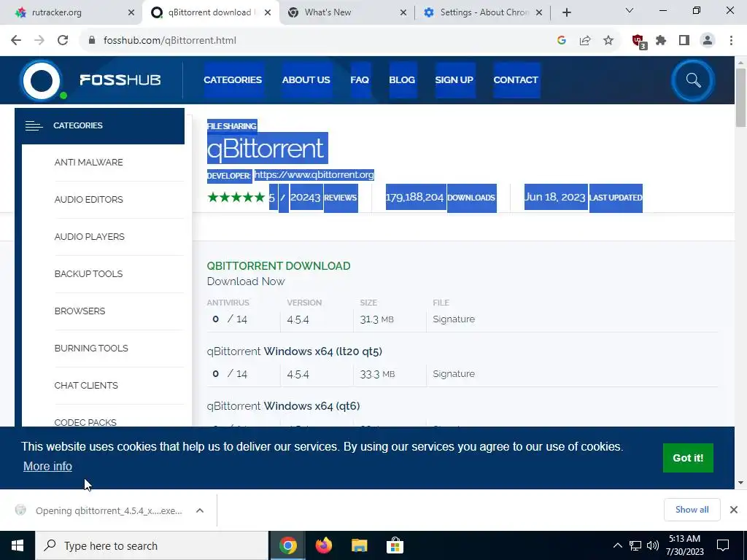
Task: Open the site search magnifier icon
Action: click(x=693, y=80)
